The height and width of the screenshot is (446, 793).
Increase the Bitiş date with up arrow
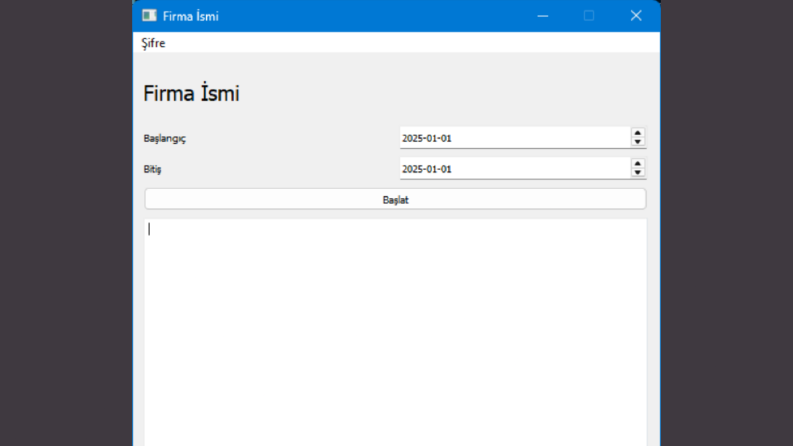638,164
